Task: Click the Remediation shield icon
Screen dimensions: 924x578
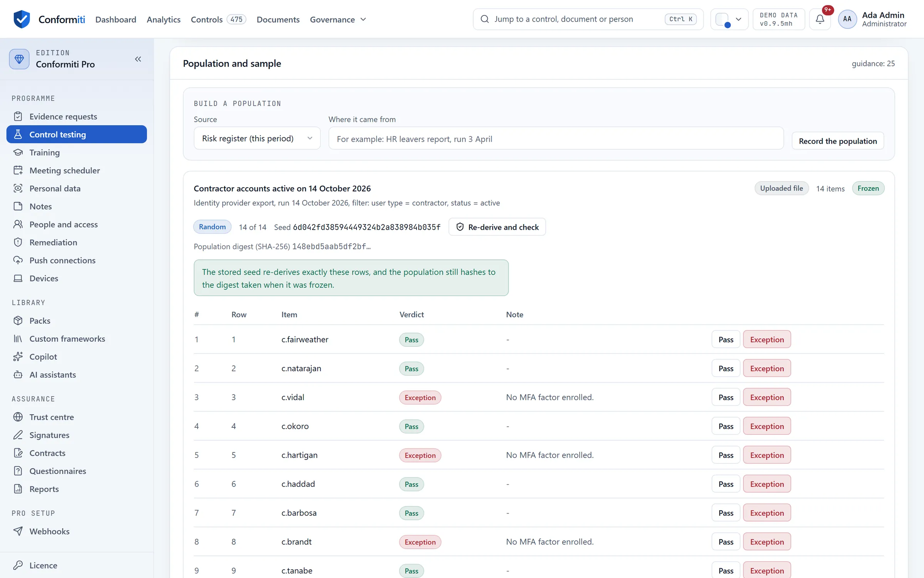Action: (18, 242)
